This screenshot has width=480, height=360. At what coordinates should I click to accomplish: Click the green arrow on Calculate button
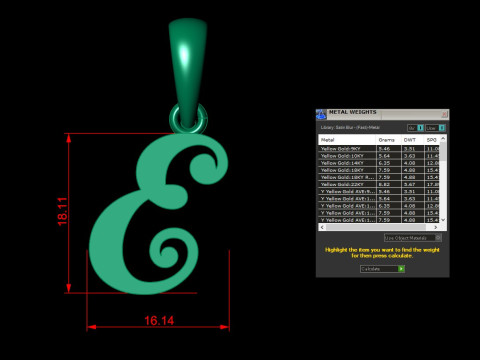(401, 269)
